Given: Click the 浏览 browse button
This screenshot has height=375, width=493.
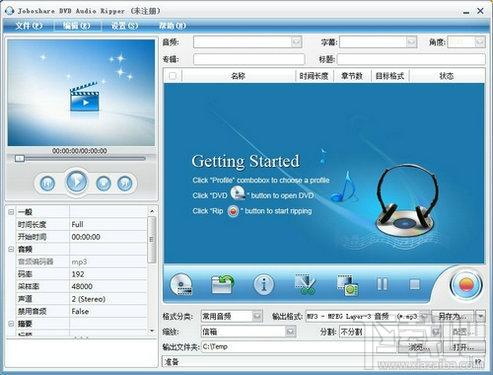Looking at the screenshot, I should tap(420, 347).
